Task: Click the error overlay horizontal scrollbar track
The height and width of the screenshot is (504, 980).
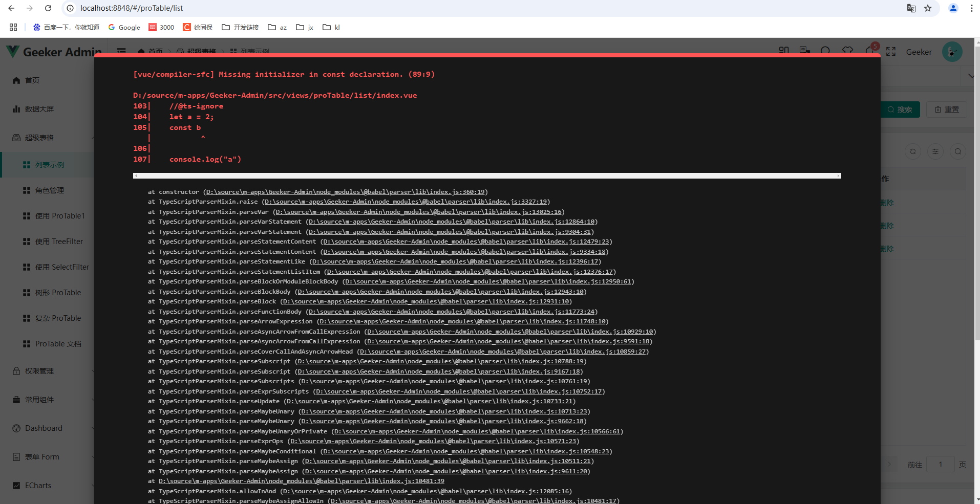Action: coord(487,176)
